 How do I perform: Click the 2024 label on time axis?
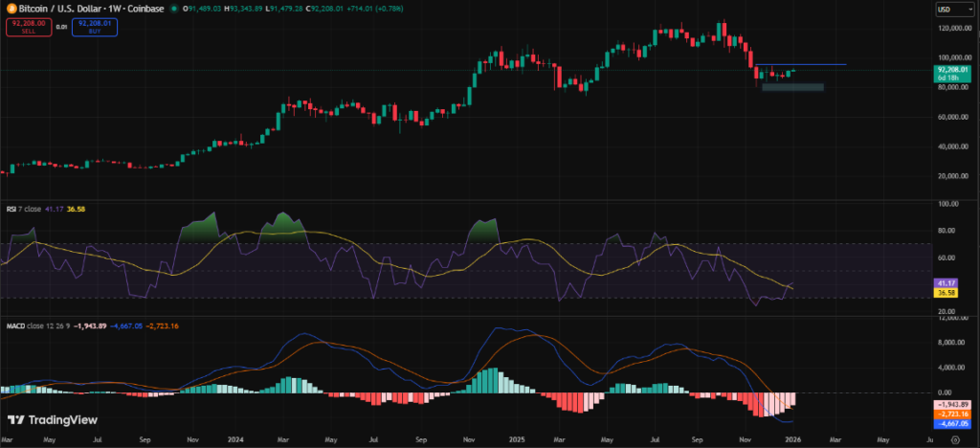coord(235,439)
